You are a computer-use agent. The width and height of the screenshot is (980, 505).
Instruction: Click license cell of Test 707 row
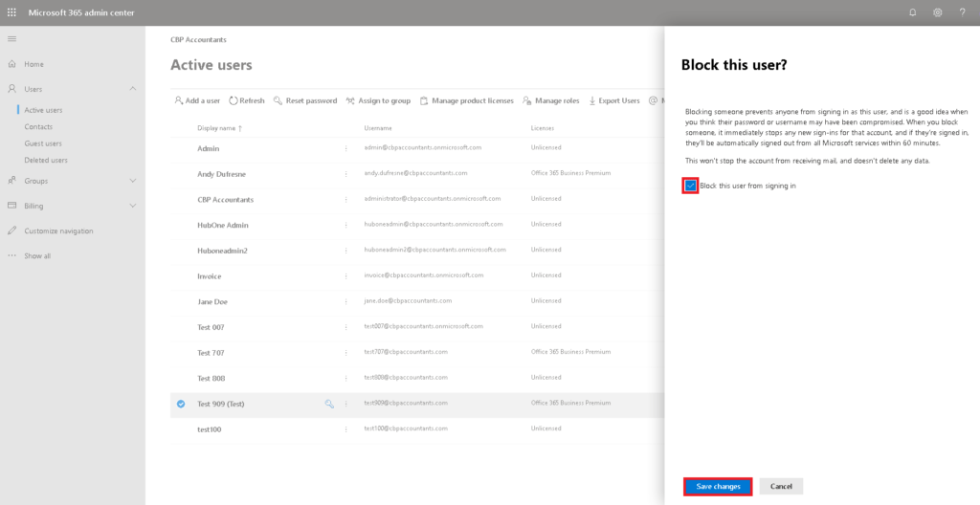(x=571, y=352)
